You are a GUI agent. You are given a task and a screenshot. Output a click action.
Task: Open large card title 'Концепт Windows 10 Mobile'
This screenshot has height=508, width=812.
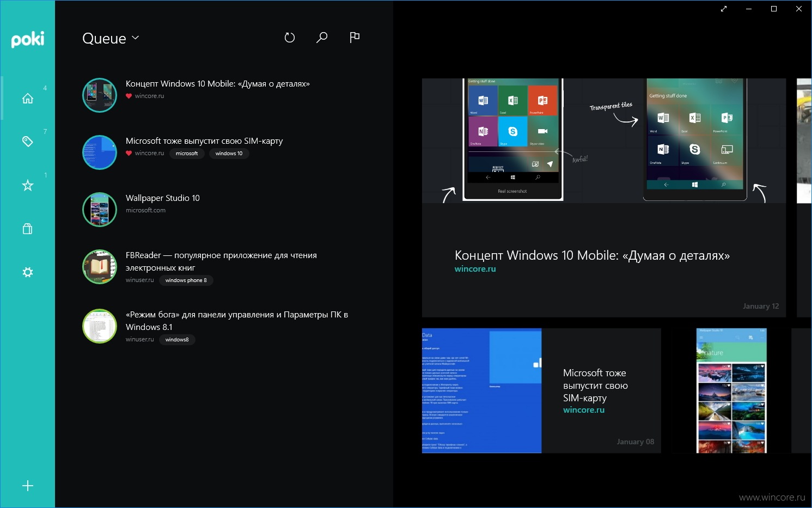(592, 255)
